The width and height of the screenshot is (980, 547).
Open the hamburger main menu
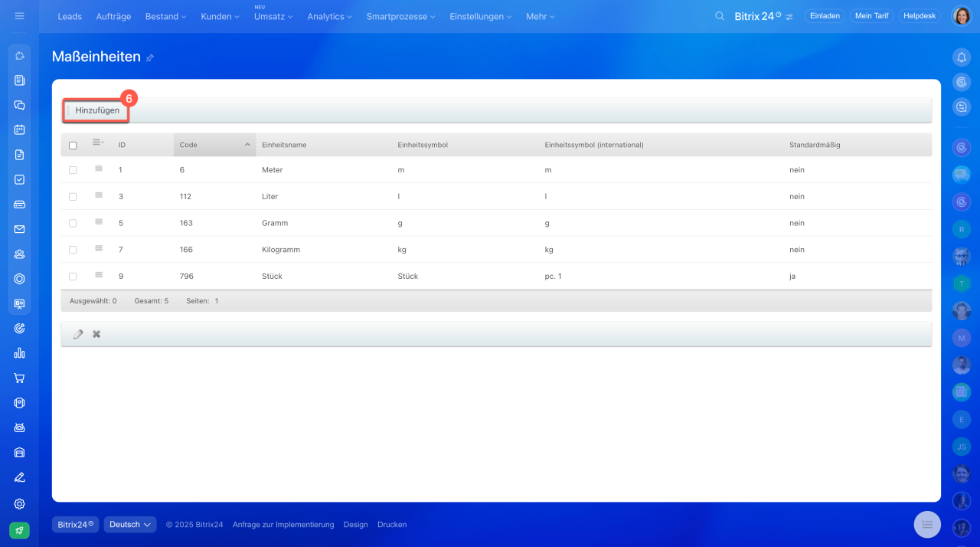click(x=19, y=16)
